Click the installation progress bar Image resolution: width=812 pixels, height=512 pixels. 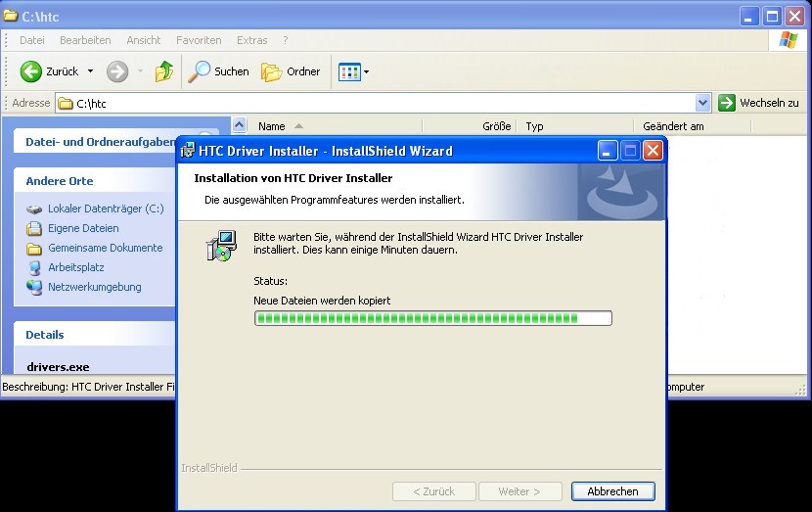(x=432, y=318)
